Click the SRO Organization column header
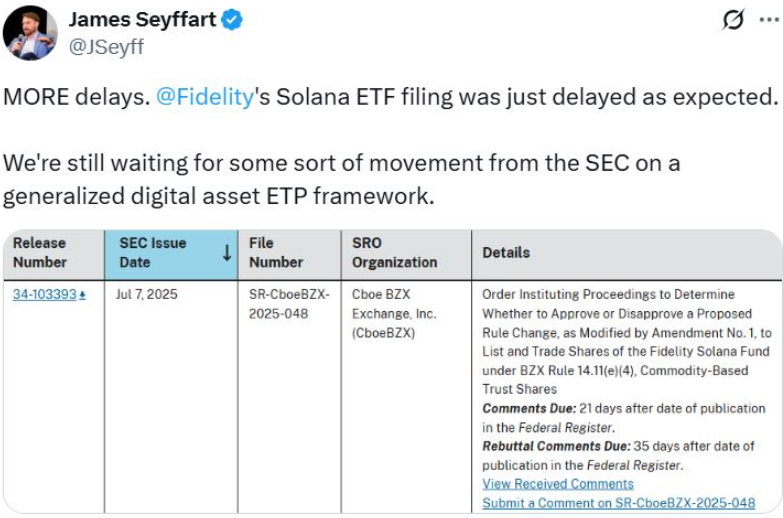This screenshot has width=783, height=518. [x=395, y=253]
